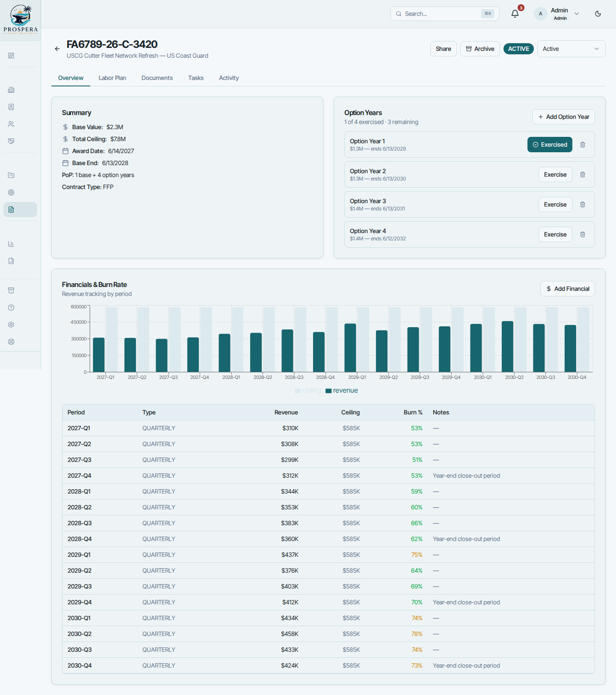Open the lifebuoy support sidebar icon
The height and width of the screenshot is (695, 616).
tap(11, 342)
